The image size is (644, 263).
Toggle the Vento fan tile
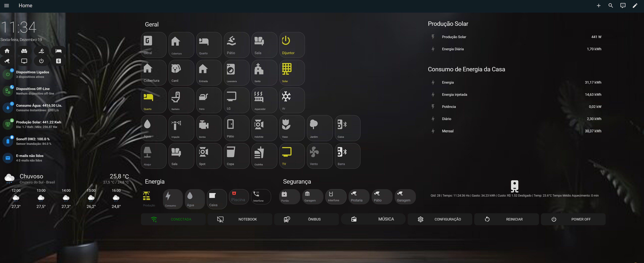point(320,156)
